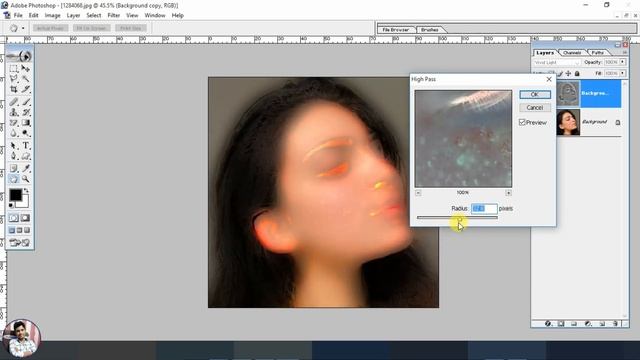The image size is (640, 360).
Task: Create a new layer set in the Layers panel
Action: tap(574, 324)
